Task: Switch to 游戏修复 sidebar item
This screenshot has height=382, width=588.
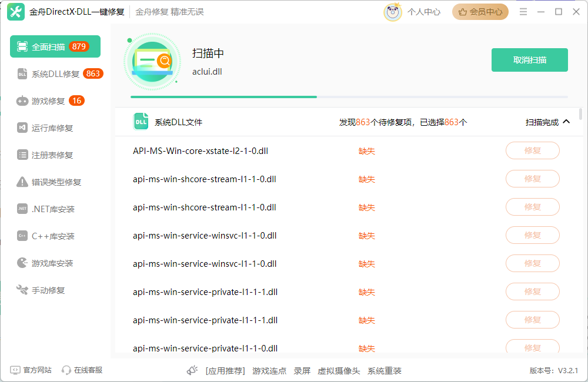Action: point(49,101)
